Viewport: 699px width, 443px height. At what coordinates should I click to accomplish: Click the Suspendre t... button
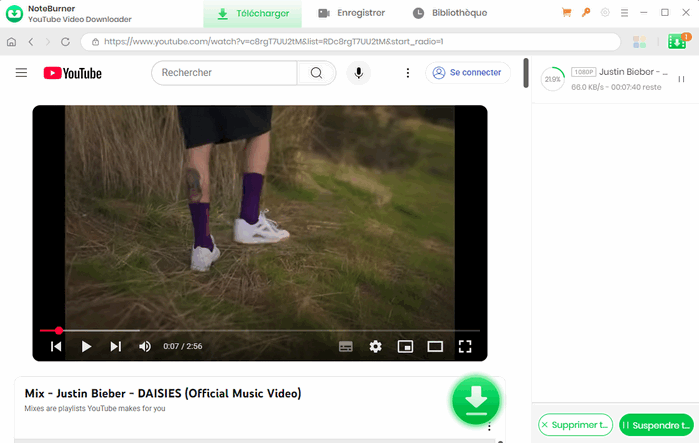(656, 425)
